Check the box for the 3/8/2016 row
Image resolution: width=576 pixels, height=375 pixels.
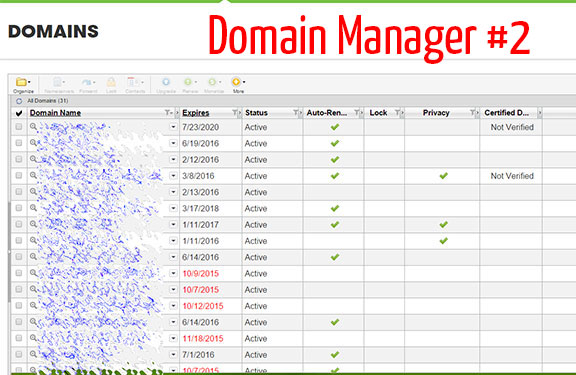pos(19,175)
